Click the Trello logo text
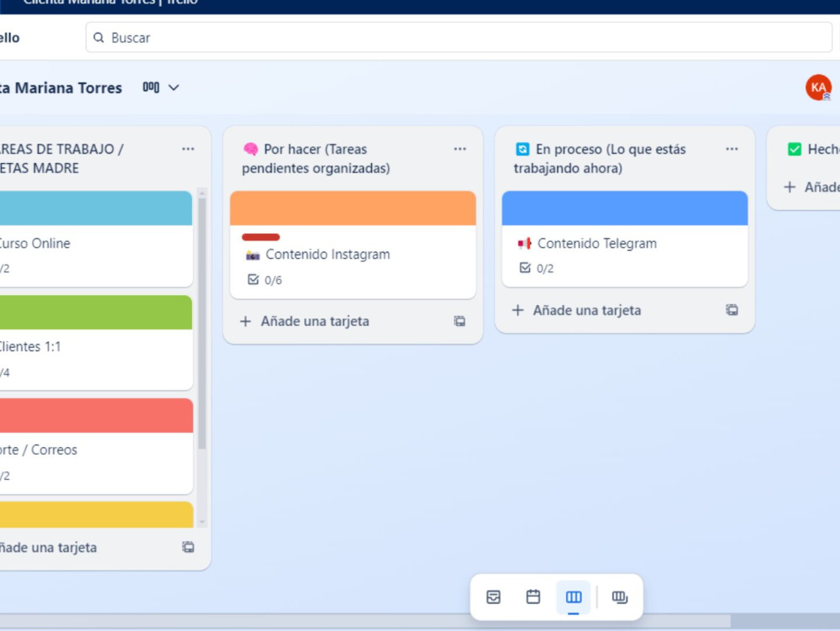The image size is (840, 631). tap(9, 38)
